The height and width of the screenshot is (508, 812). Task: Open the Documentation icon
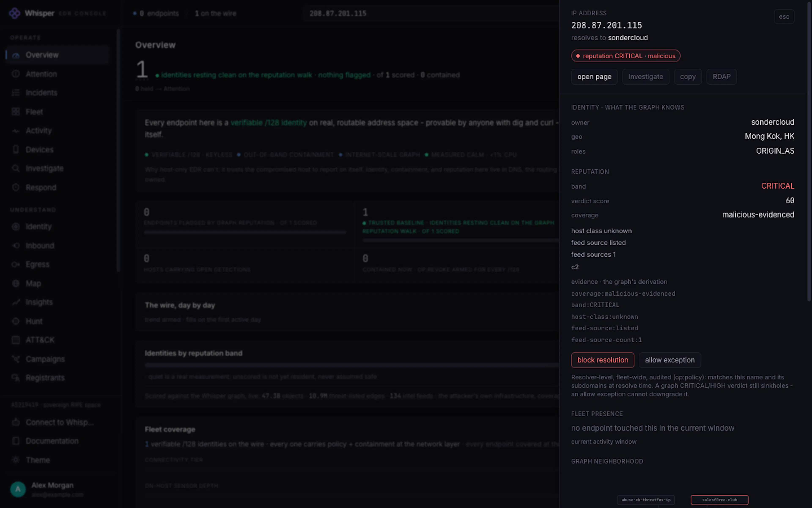click(x=16, y=441)
